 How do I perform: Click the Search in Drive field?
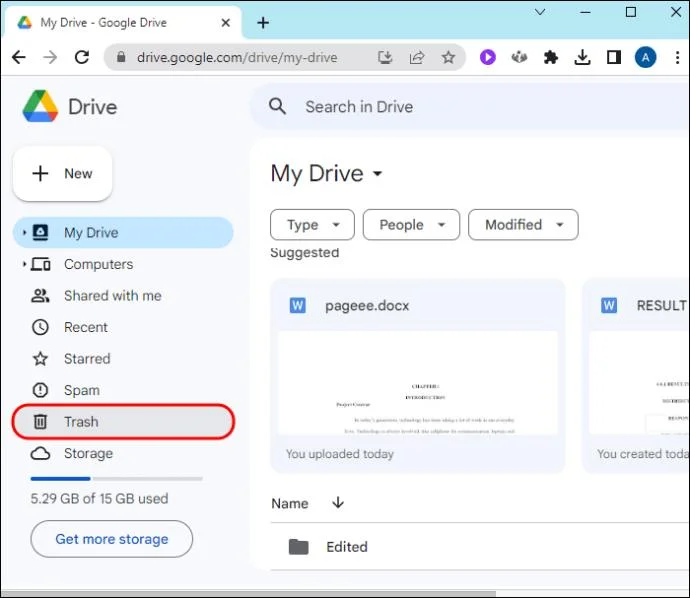[470, 106]
